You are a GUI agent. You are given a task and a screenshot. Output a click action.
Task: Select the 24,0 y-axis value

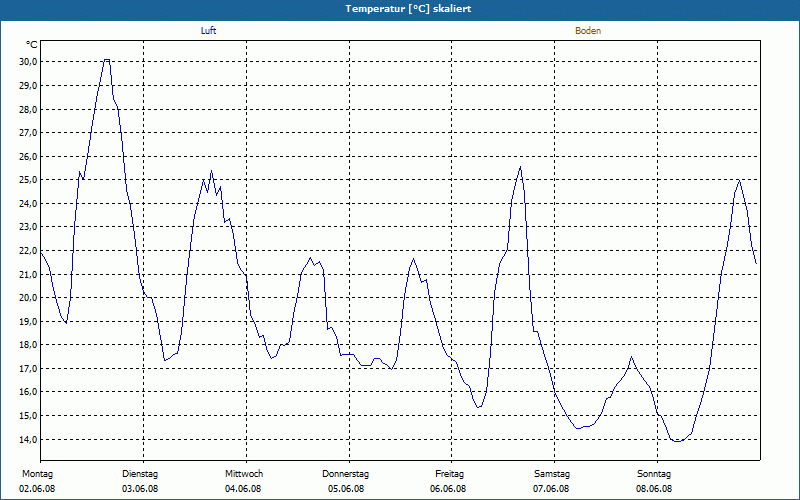pos(29,204)
